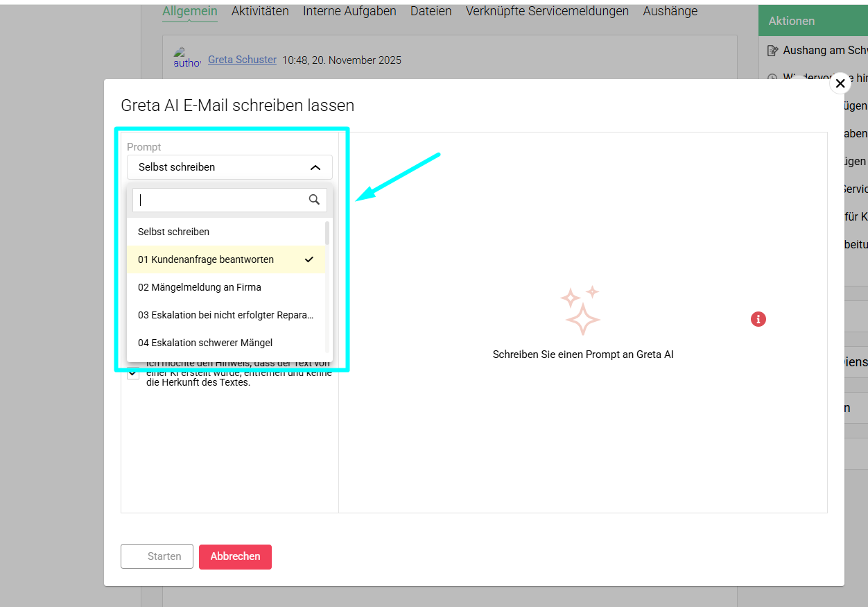Open the Verknüpfte Servicemeldungen tab
The width and height of the screenshot is (868, 607).
548,11
